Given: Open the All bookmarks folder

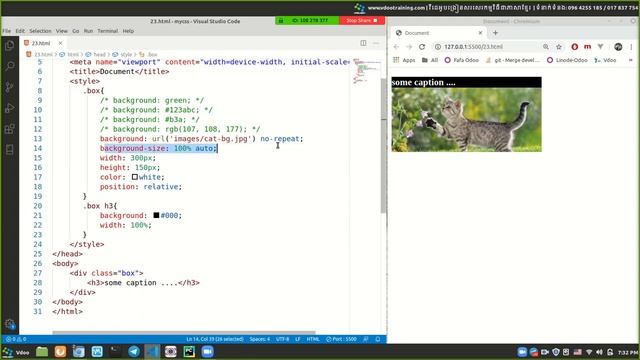Looking at the screenshot, I should coord(430,60).
